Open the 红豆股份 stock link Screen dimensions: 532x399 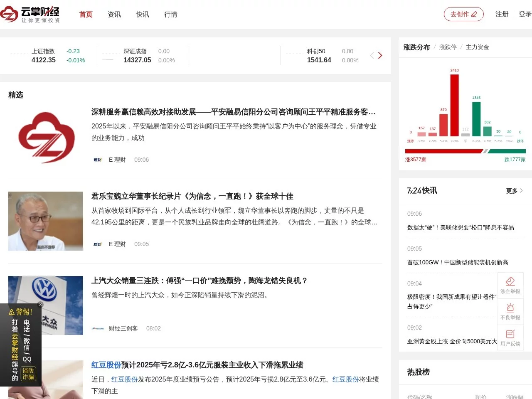click(106, 365)
